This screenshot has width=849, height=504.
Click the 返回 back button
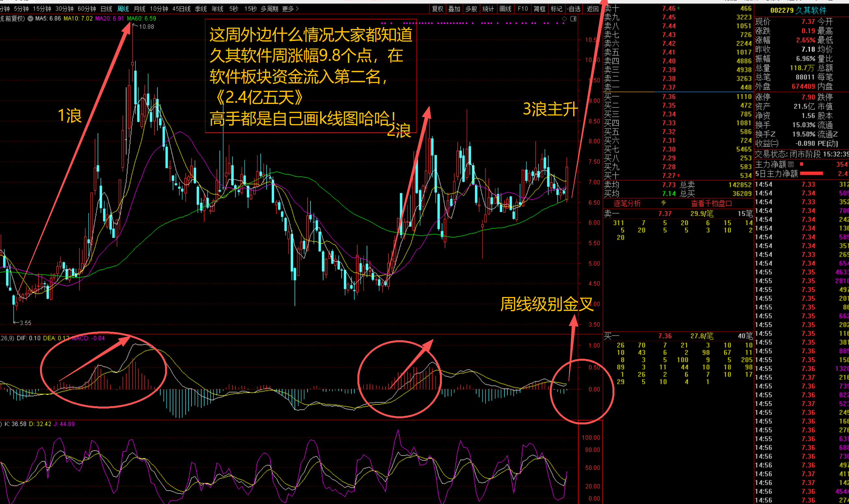593,9
